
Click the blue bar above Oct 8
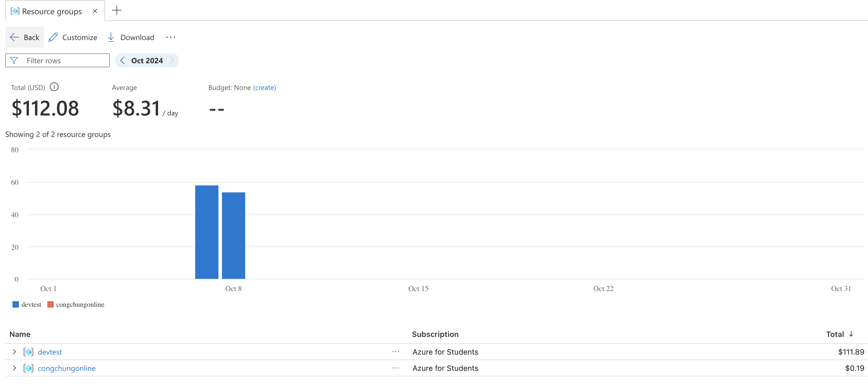[234, 236]
